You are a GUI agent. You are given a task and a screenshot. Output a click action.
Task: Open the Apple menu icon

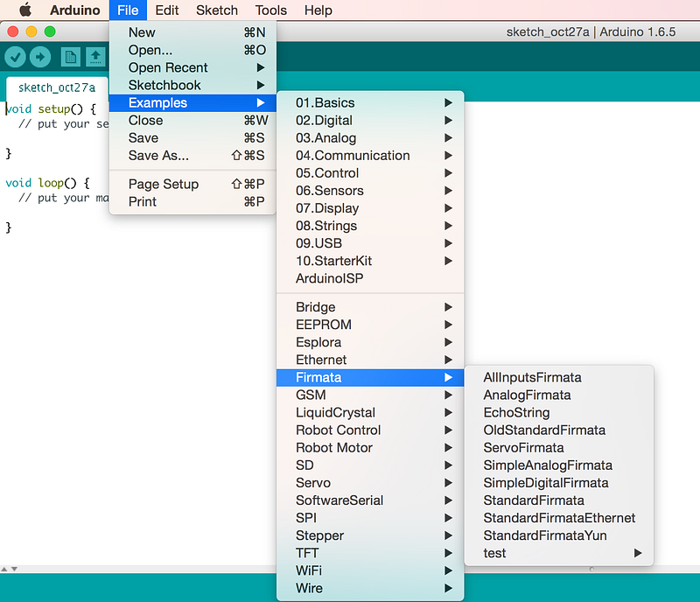pyautogui.click(x=25, y=10)
